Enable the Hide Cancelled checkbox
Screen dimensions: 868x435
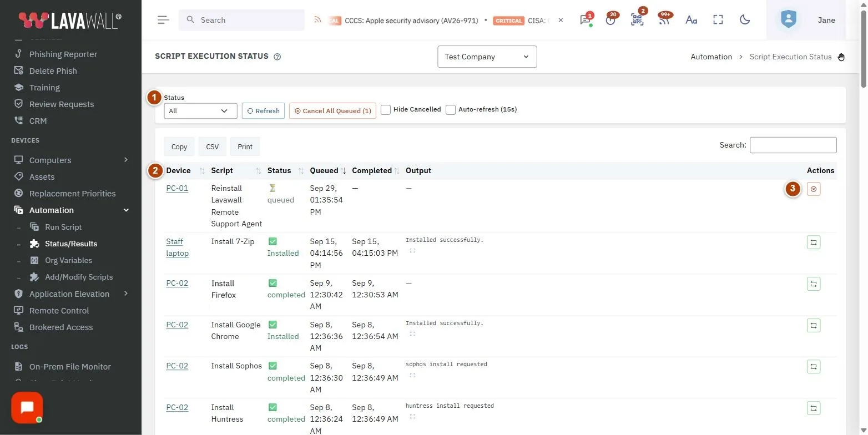(x=386, y=110)
